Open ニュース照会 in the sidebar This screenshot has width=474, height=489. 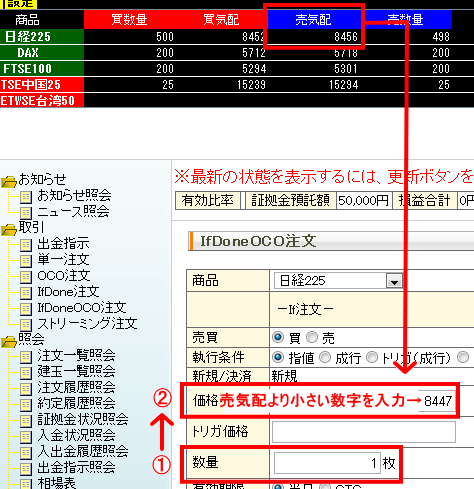click(73, 211)
